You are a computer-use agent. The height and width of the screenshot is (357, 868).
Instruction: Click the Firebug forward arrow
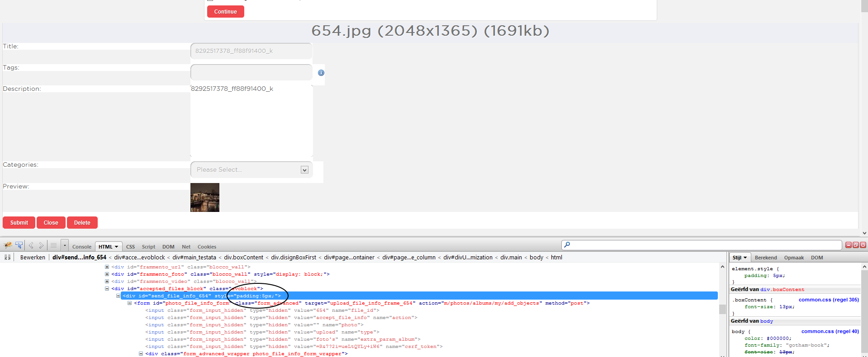41,245
